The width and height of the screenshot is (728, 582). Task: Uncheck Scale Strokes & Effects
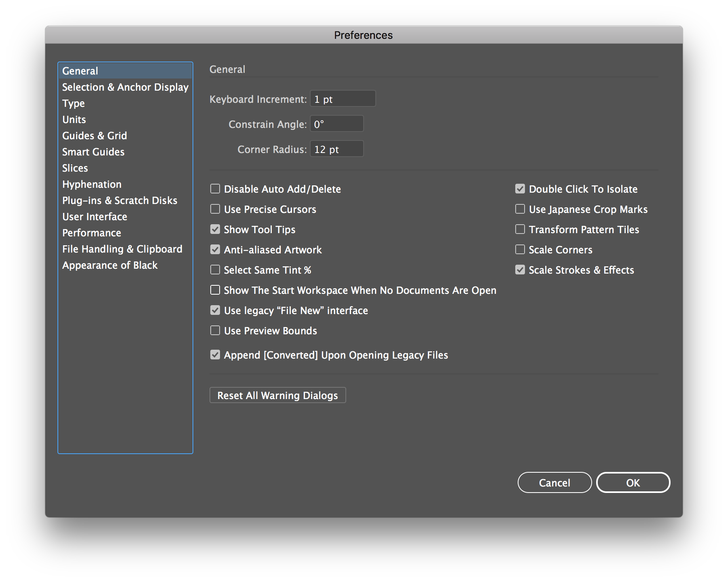coord(520,270)
